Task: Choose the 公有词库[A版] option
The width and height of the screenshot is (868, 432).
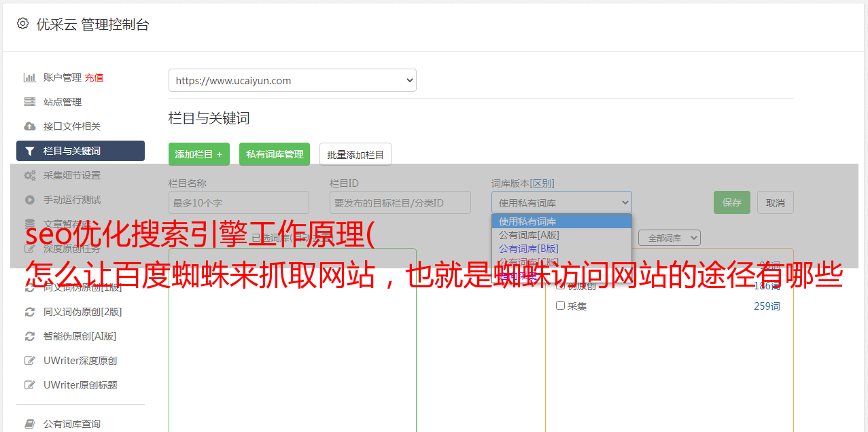Action: (x=561, y=235)
